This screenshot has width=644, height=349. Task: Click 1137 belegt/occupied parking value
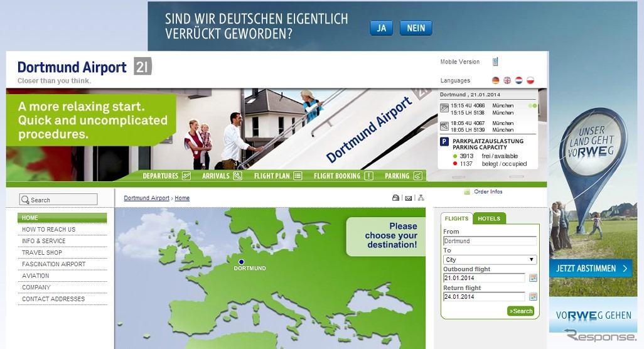point(490,163)
